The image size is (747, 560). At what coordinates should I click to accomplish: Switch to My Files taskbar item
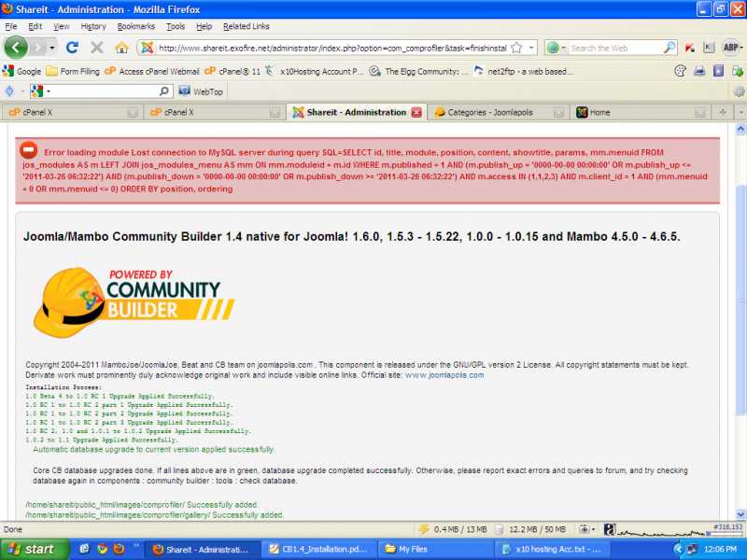(x=434, y=549)
